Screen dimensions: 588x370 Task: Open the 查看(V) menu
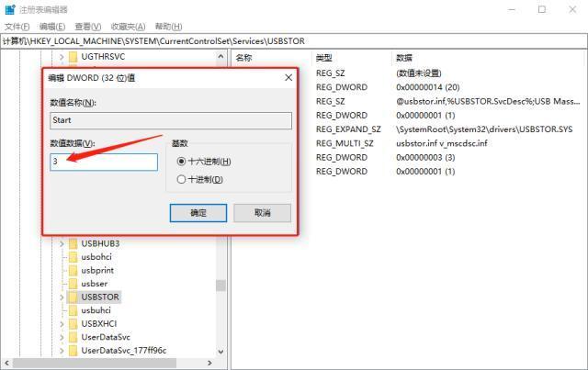88,27
